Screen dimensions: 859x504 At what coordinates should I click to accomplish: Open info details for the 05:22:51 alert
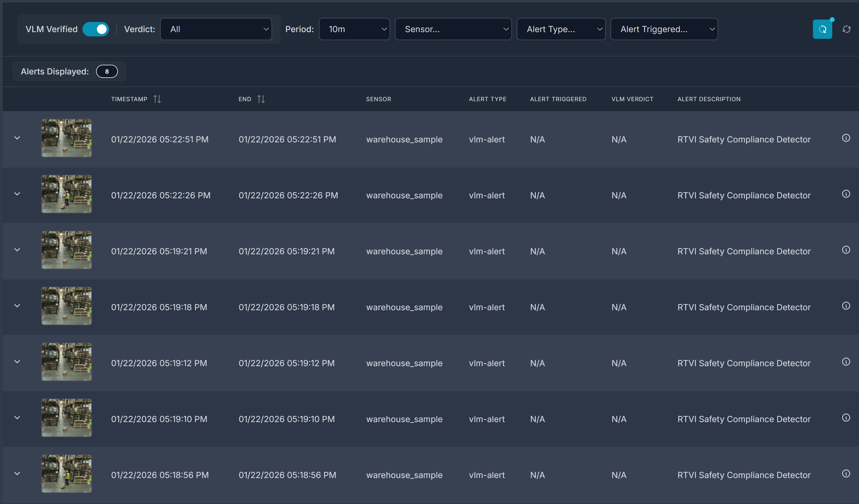[846, 138]
